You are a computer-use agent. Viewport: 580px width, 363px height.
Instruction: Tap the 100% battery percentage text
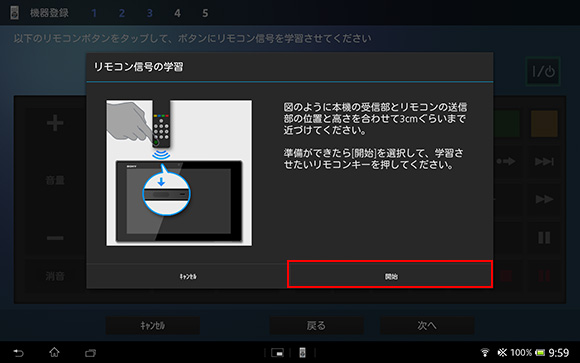point(521,353)
